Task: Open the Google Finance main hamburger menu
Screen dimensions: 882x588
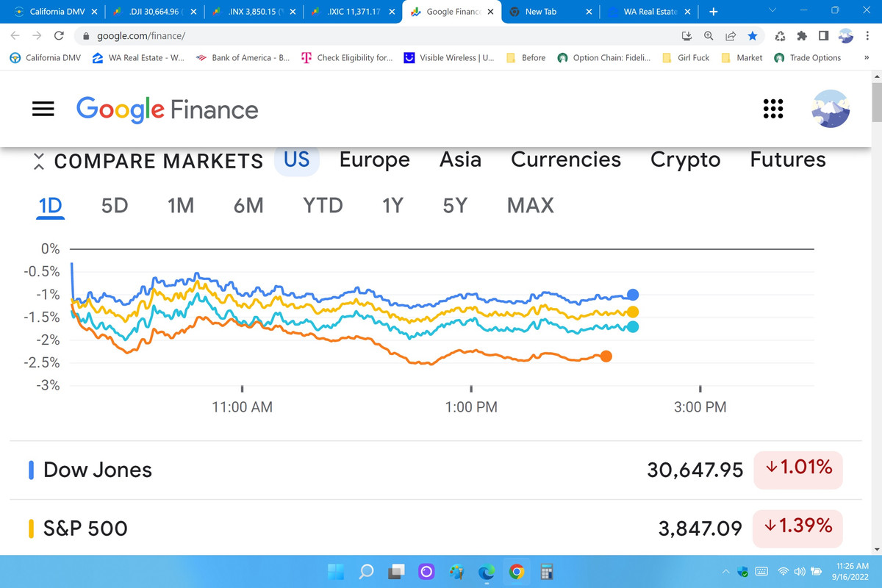Action: click(43, 110)
